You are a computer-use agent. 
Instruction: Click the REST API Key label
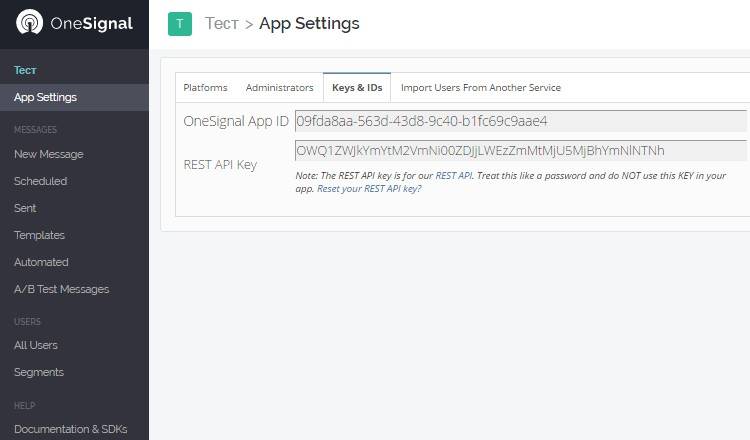(220, 165)
